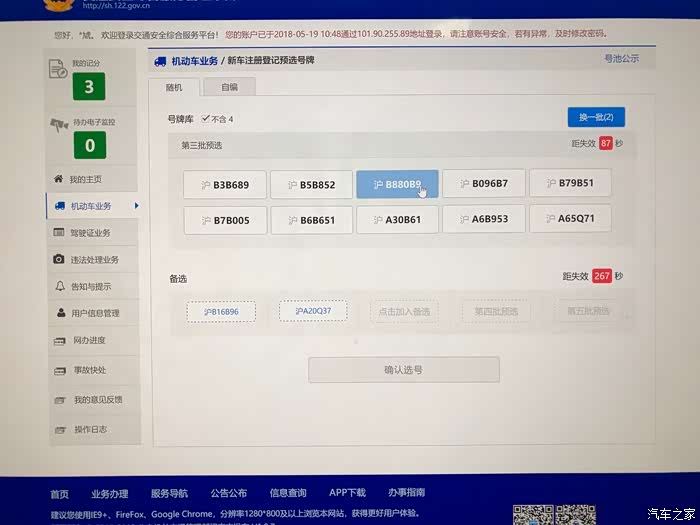Pick plate number 沪A65Q71
Image resolution: width=700 pixels, height=525 pixels.
570,219
